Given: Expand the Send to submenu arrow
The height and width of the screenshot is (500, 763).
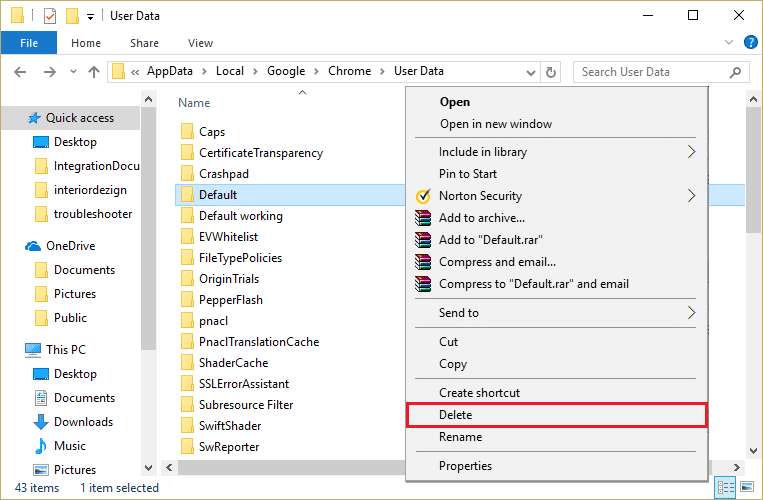Looking at the screenshot, I should point(690,313).
